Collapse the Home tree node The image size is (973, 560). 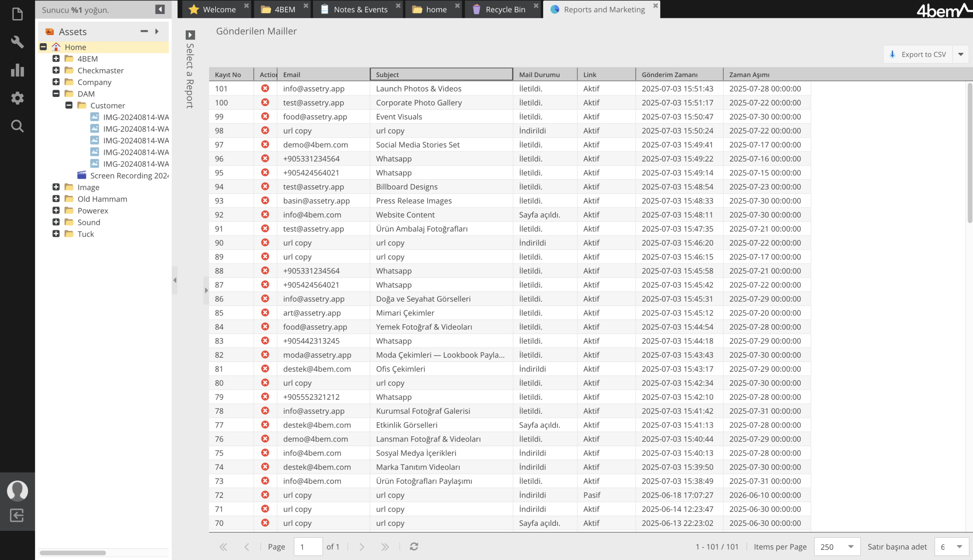pos(43,47)
